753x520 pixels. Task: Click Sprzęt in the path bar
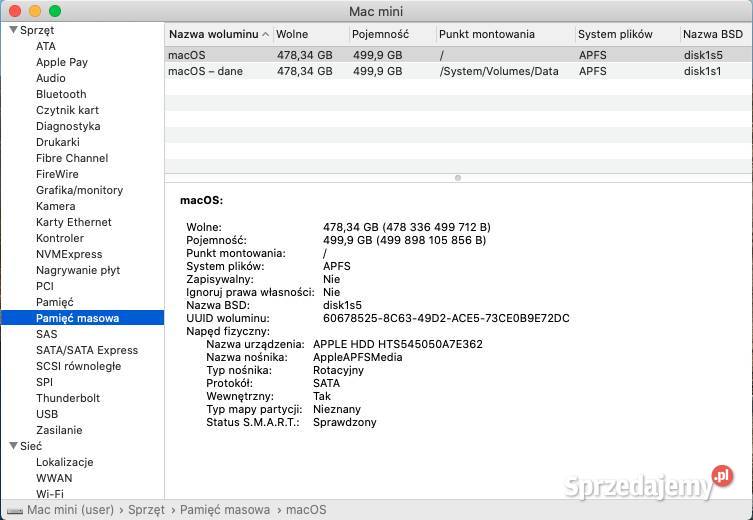pyautogui.click(x=146, y=509)
